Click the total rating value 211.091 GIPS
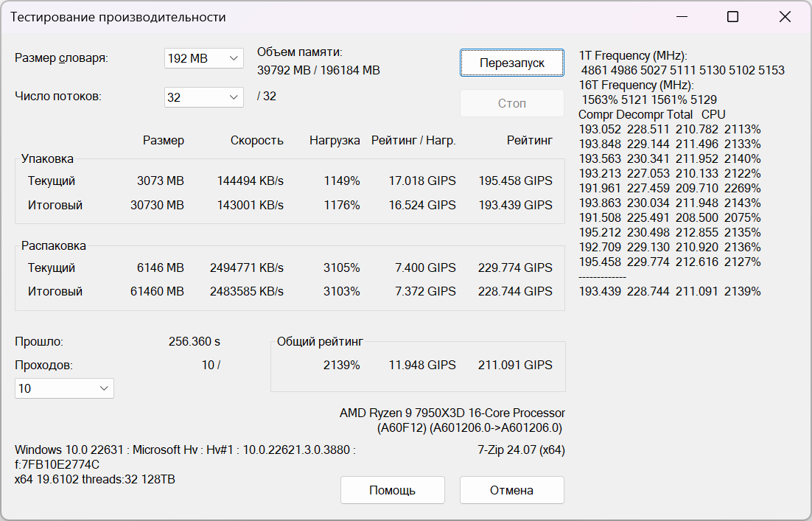Image resolution: width=812 pixels, height=521 pixels. 515,365
